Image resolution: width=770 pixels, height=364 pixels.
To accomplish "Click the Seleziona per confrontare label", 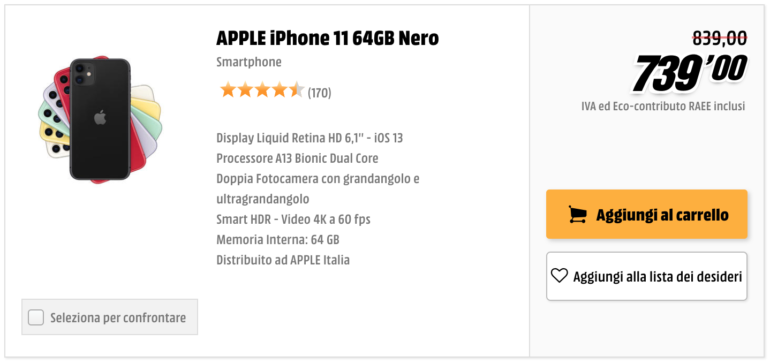I will pyautogui.click(x=118, y=318).
